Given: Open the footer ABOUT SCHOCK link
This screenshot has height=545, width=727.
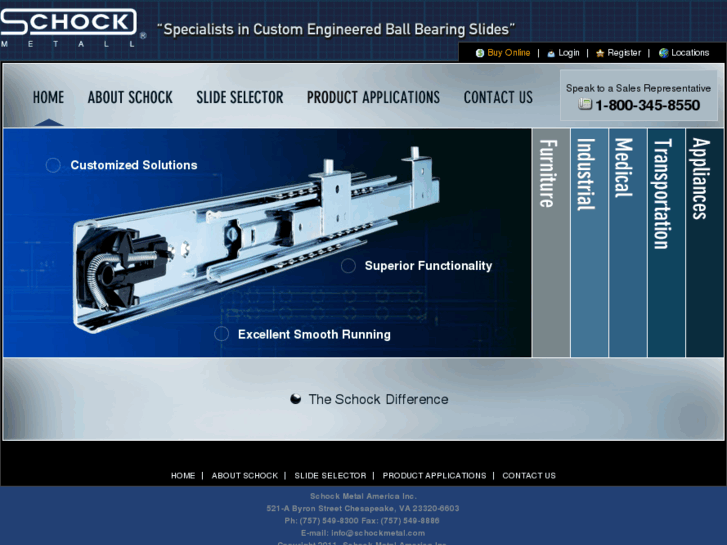Looking at the screenshot, I should [x=245, y=475].
